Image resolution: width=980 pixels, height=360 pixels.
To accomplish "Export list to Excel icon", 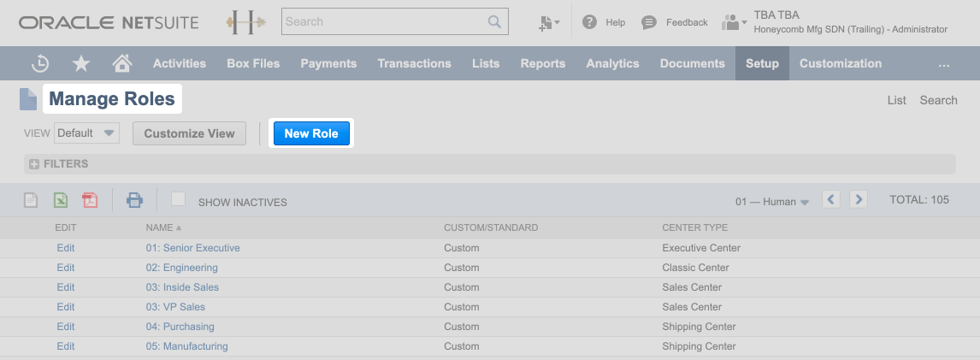I will pyautogui.click(x=61, y=200).
